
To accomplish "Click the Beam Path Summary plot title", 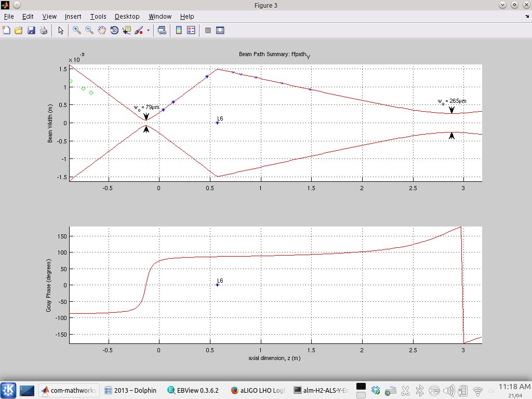I will coord(274,55).
